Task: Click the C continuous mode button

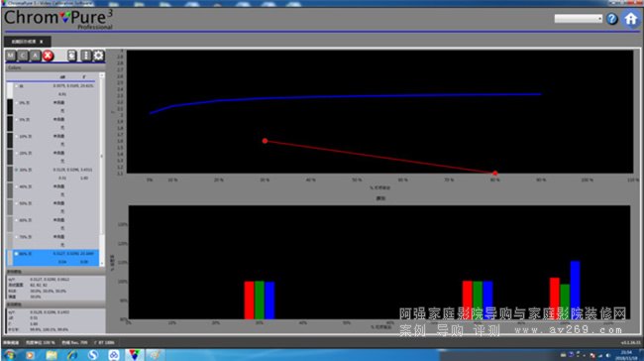Action: coord(23,56)
